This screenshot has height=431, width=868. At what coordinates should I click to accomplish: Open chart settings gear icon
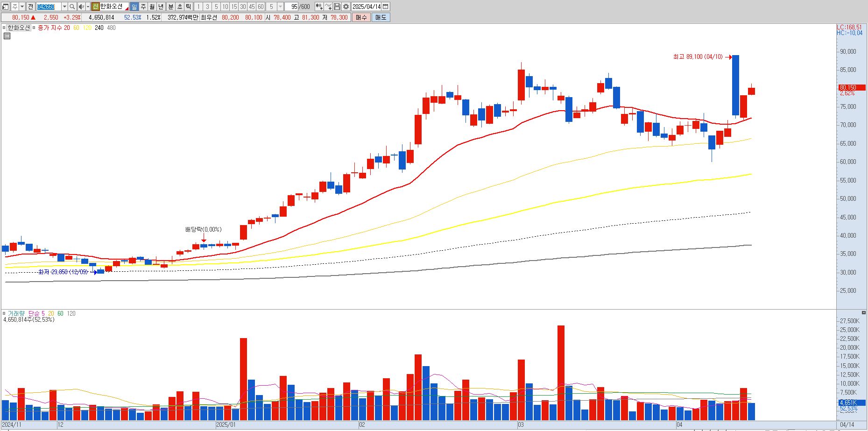tap(346, 7)
